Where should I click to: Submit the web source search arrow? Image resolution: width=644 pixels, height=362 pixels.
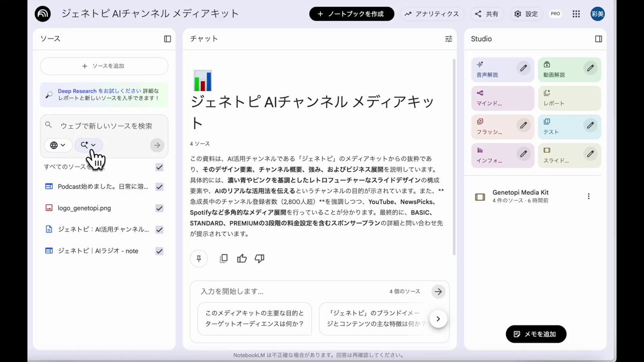(x=157, y=145)
